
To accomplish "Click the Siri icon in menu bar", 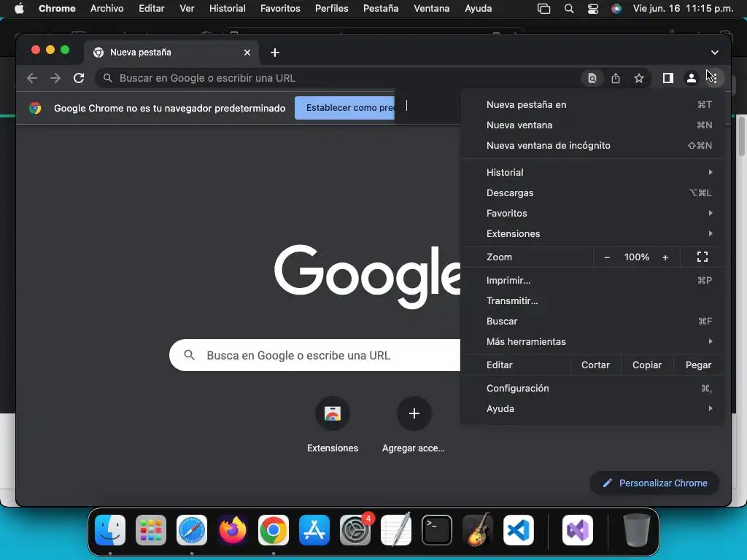I will pyautogui.click(x=616, y=9).
